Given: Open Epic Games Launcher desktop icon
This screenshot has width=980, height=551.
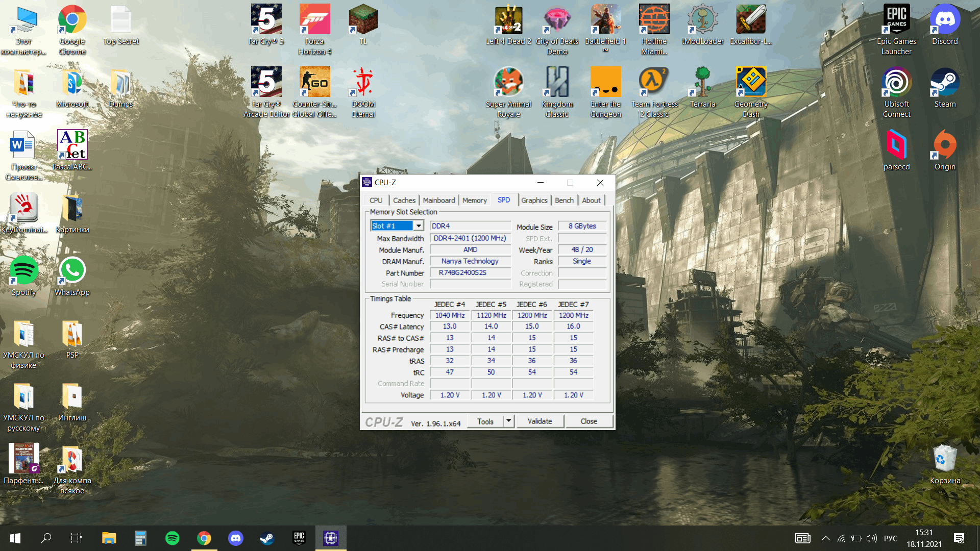Looking at the screenshot, I should [x=896, y=30].
